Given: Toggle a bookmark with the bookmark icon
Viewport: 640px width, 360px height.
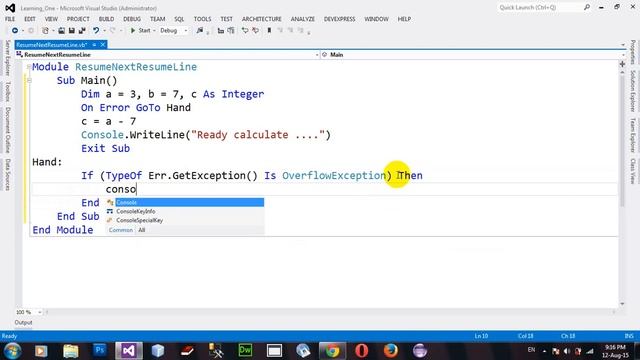Looking at the screenshot, I should (269, 31).
